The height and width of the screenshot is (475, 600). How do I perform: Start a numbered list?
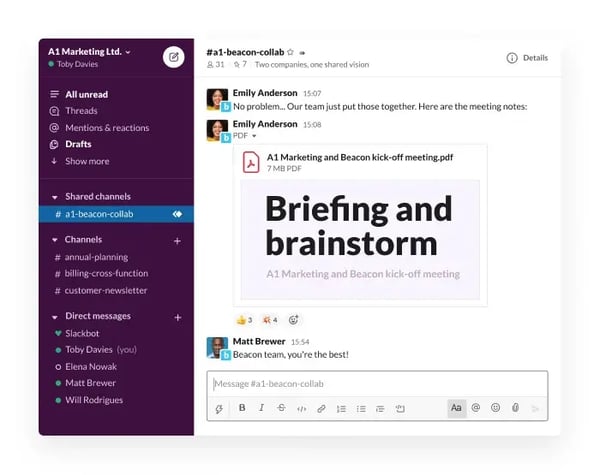341,408
